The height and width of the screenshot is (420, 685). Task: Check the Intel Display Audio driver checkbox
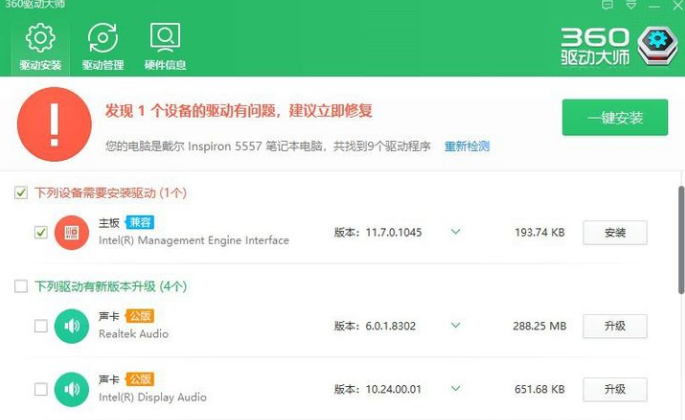[41, 389]
